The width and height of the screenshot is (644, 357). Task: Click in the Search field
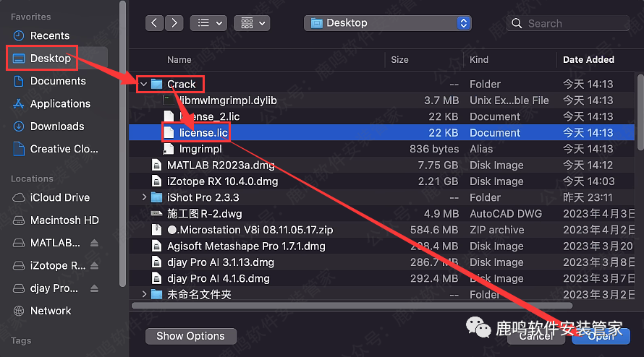[568, 23]
